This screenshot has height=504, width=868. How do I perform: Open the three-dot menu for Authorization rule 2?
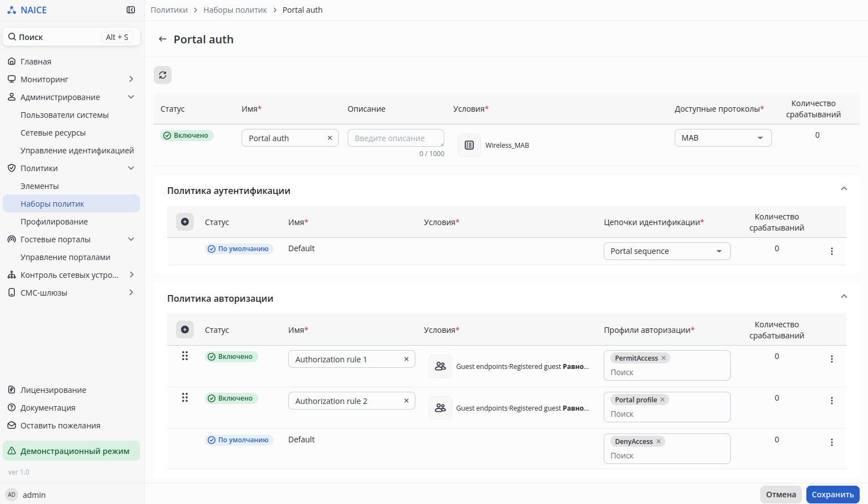tap(831, 401)
